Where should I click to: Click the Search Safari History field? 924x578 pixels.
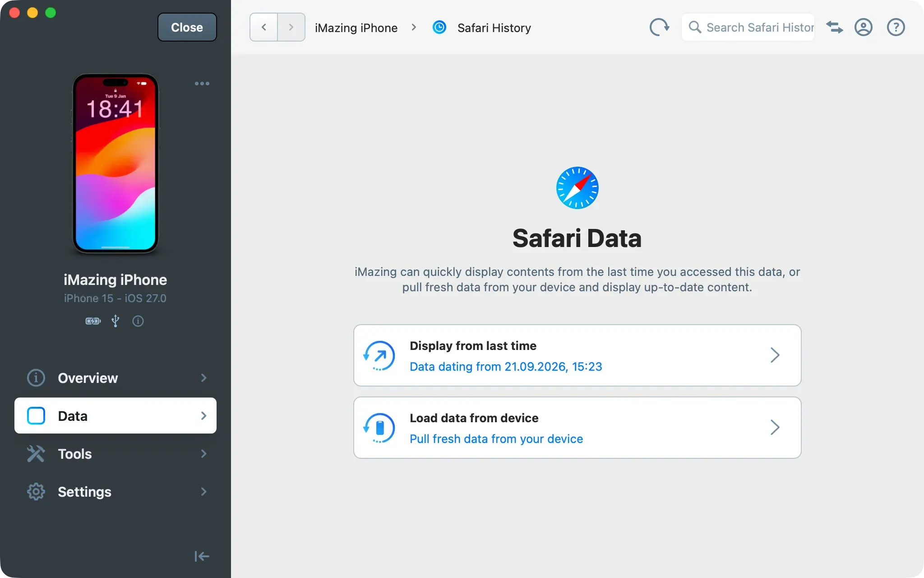pyautogui.click(x=748, y=27)
